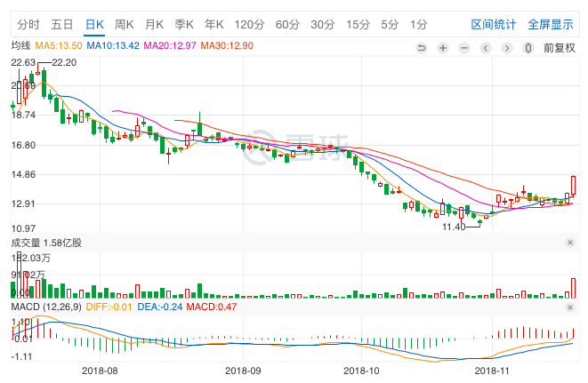The height and width of the screenshot is (383, 588).
Task: Click the 16.80 price axis label
Action: pos(23,145)
